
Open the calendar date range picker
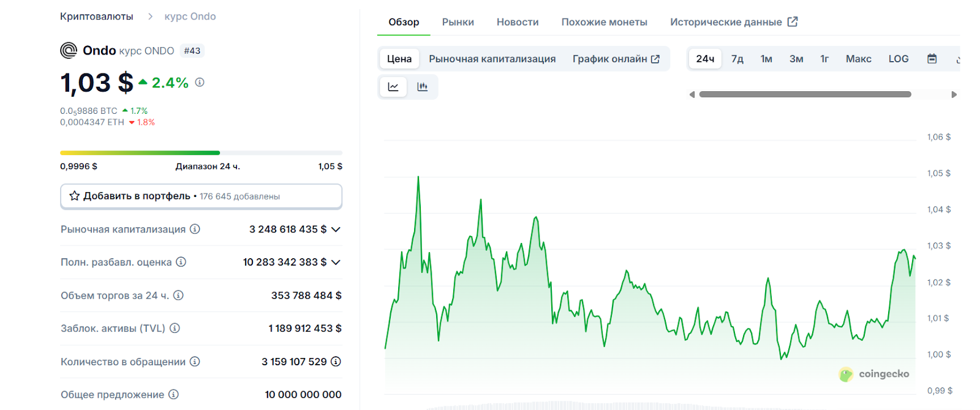(932, 59)
